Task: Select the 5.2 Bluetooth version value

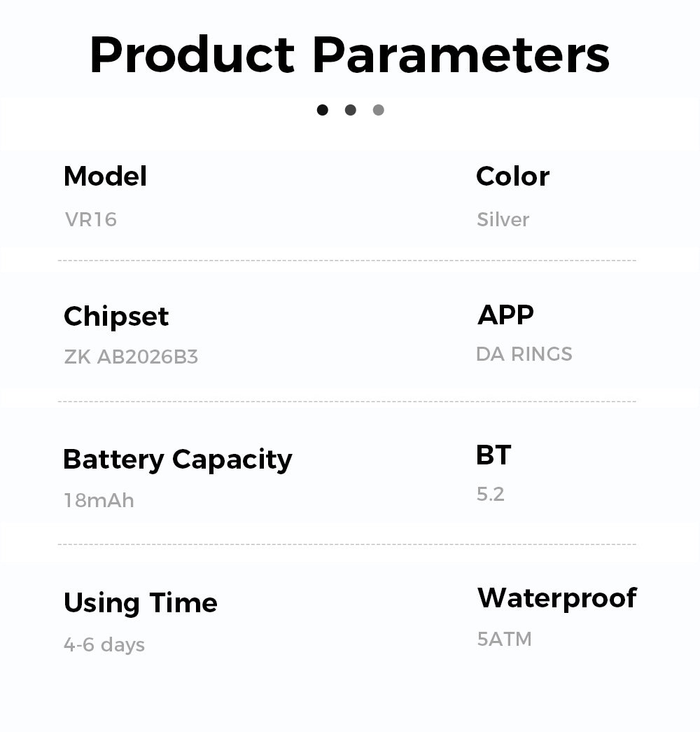Action: click(490, 495)
